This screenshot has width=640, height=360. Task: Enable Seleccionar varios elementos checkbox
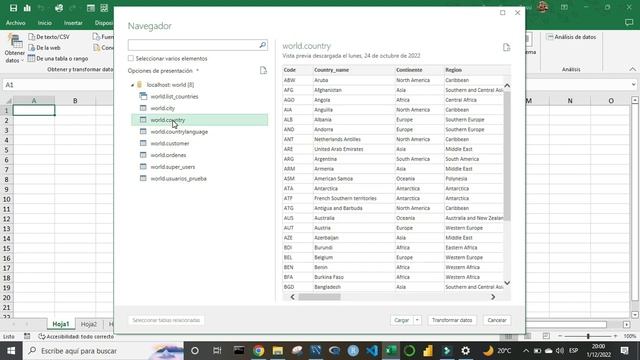[131, 58]
